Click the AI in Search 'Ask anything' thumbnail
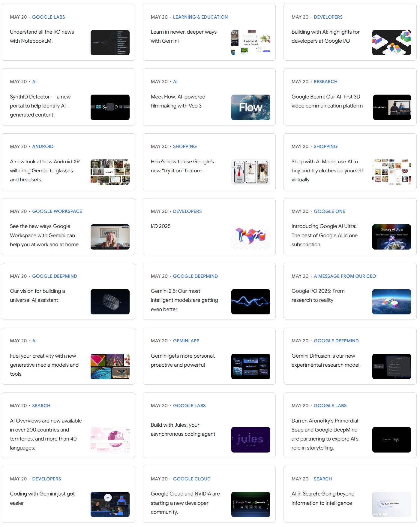This screenshot has width=420, height=527. tap(391, 504)
